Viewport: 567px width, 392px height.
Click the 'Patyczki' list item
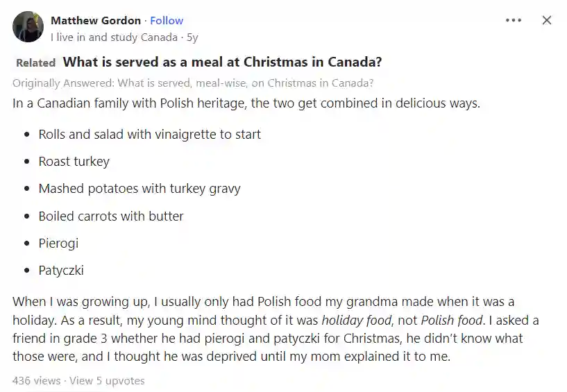coord(61,271)
